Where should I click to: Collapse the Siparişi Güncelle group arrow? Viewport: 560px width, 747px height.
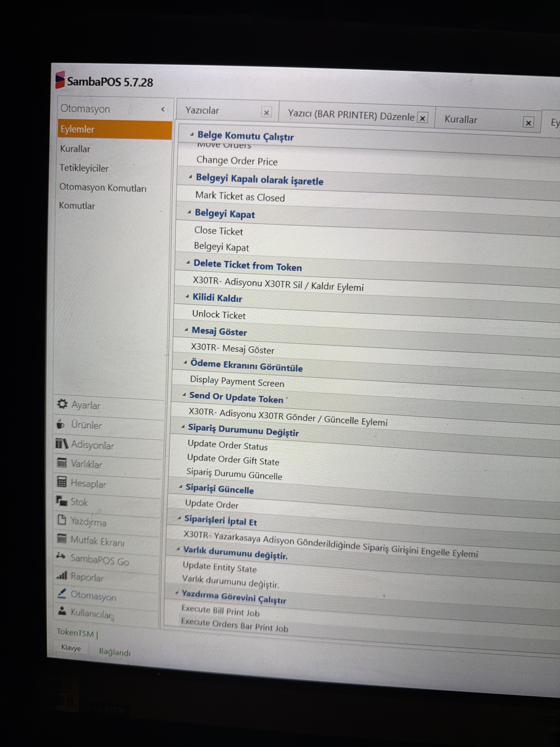point(181,487)
